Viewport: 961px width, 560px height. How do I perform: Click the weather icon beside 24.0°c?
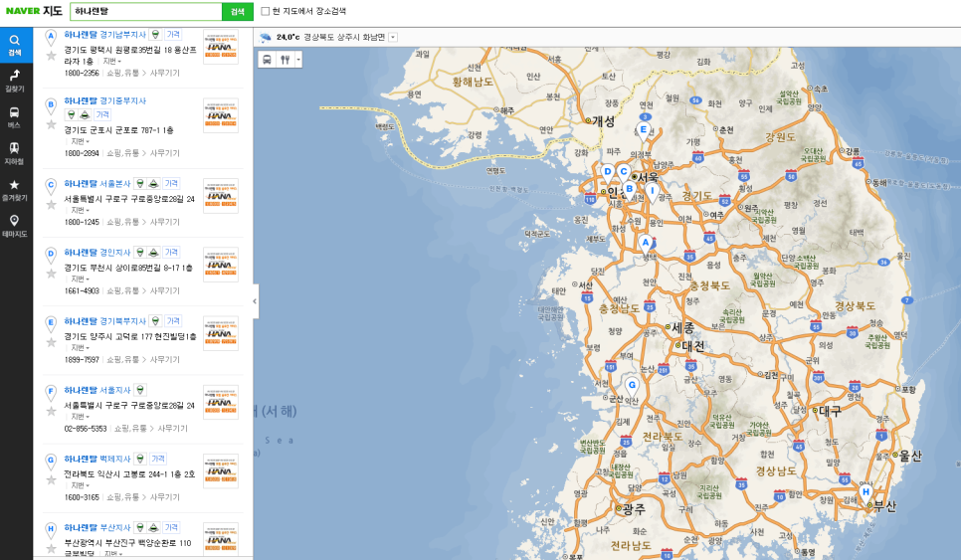click(x=266, y=38)
